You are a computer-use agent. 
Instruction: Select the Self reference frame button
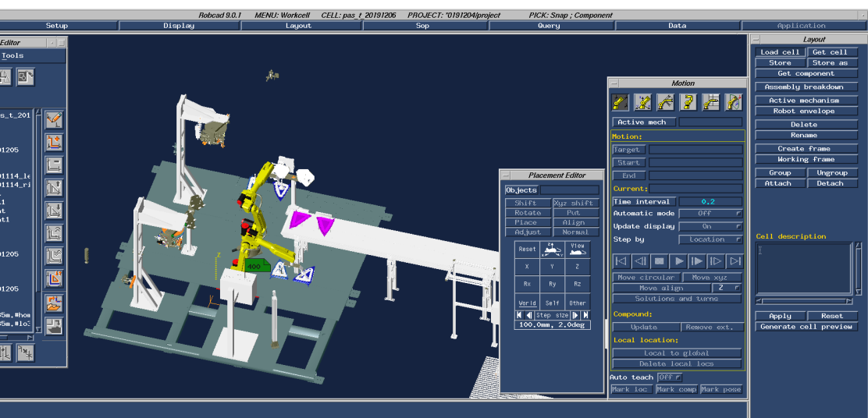pos(552,303)
